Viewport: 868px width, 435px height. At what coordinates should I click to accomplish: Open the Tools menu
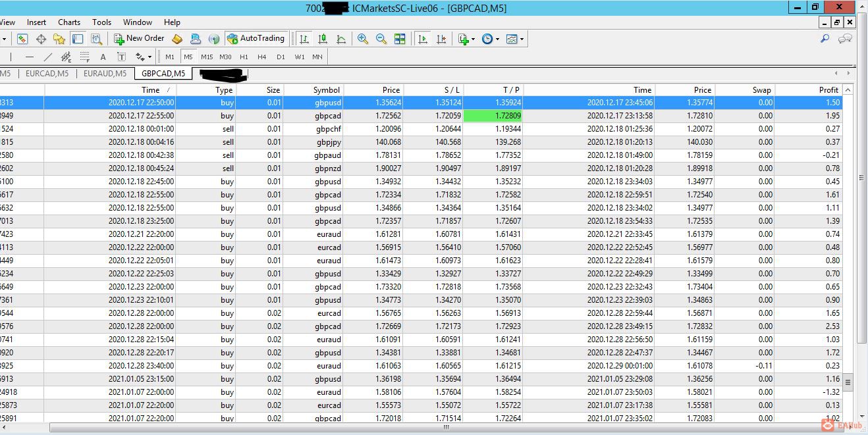point(101,22)
